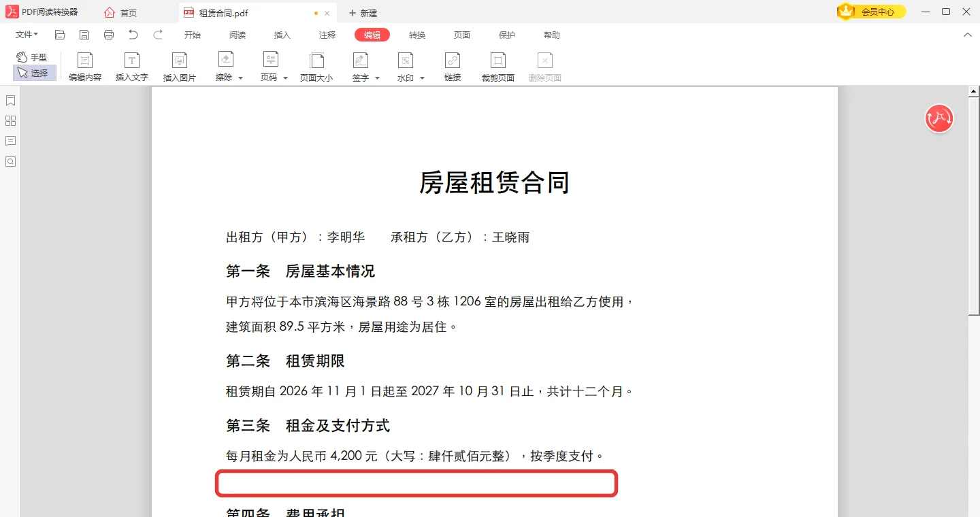Click the 第二条 租赁期限 heading

click(286, 361)
